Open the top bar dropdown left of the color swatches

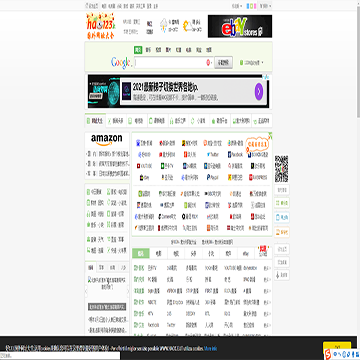click(237, 6)
